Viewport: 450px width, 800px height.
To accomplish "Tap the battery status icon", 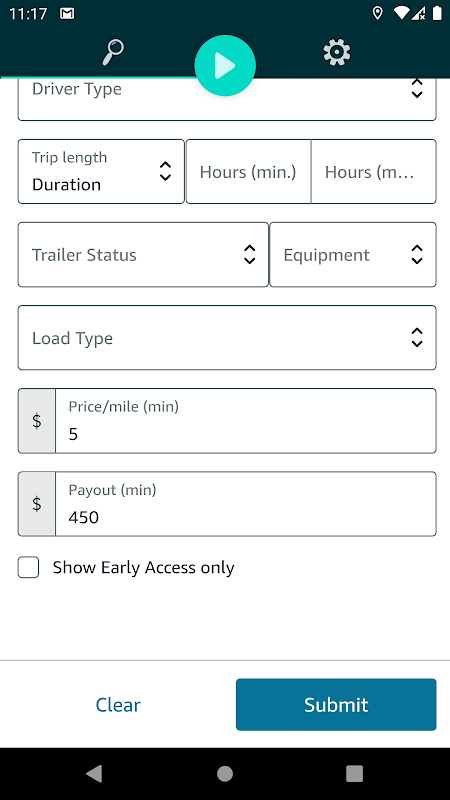I will click(437, 14).
